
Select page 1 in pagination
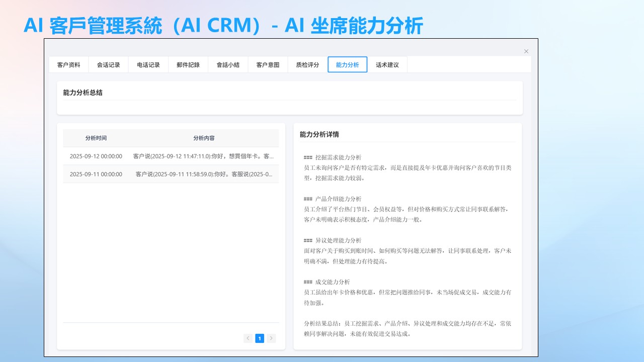[260, 338]
